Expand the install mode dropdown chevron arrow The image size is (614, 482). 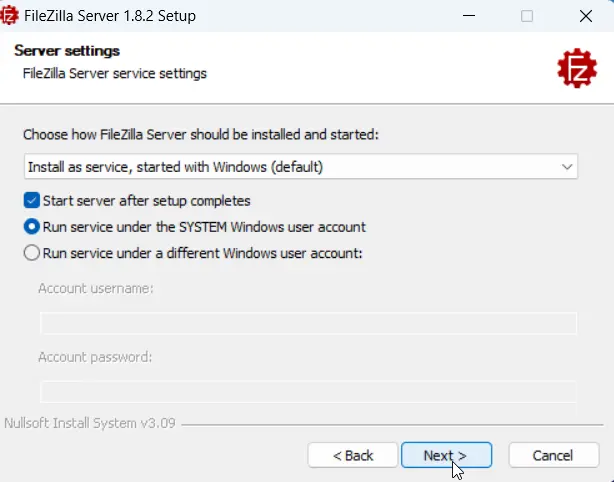pos(567,167)
